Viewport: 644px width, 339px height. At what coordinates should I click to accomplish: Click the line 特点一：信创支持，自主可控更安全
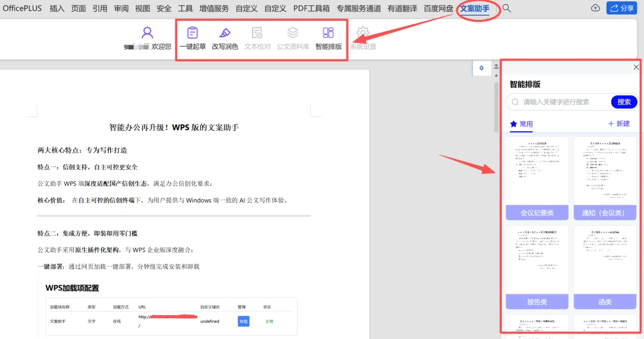pos(88,167)
